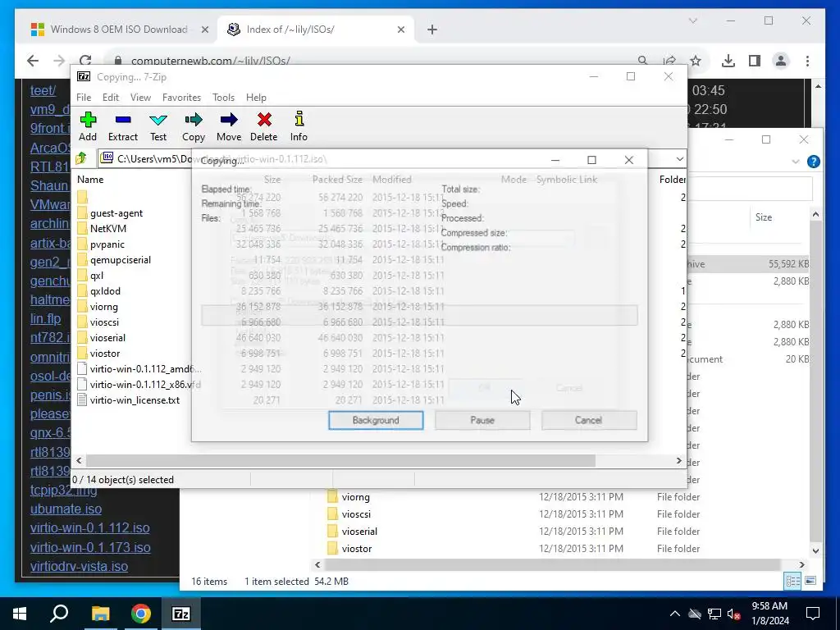This screenshot has height=630, width=840.
Task: Click the Name column header in 7-Zip
Action: click(x=90, y=180)
